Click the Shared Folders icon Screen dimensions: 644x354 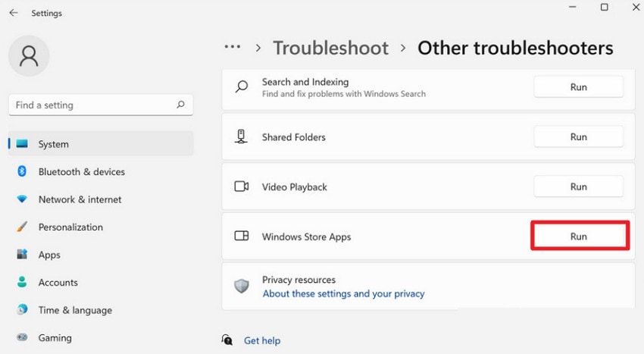pos(241,136)
